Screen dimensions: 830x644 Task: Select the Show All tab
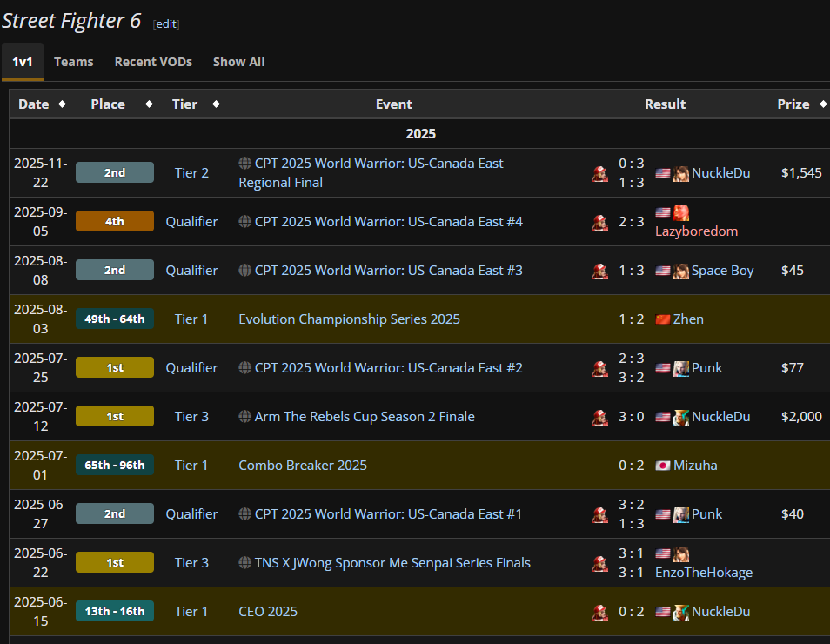[238, 62]
